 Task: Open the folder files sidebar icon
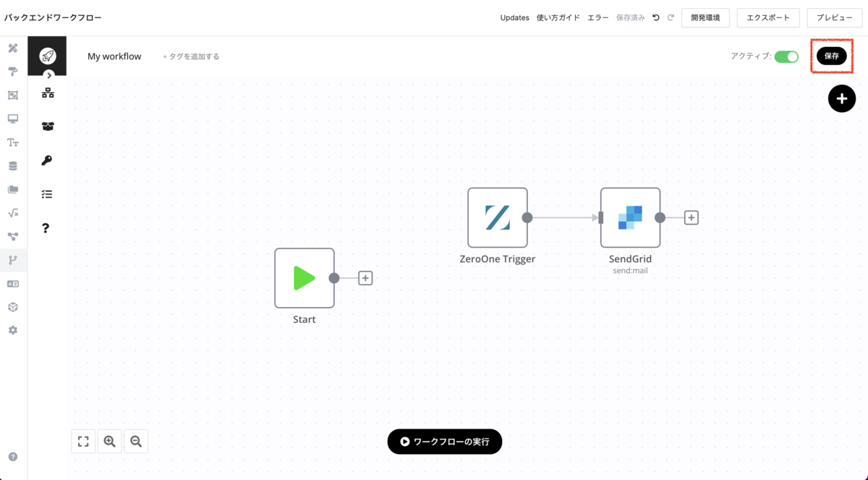[13, 190]
